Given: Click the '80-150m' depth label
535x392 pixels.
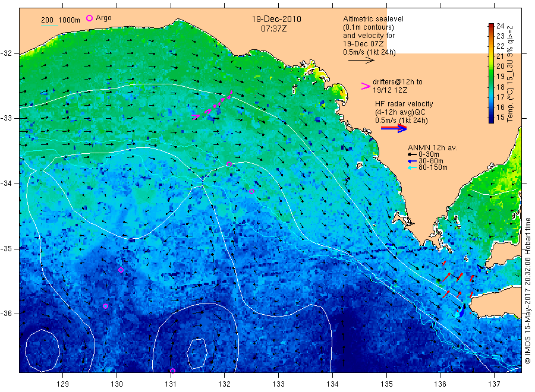Looking at the screenshot, I should click(433, 167).
